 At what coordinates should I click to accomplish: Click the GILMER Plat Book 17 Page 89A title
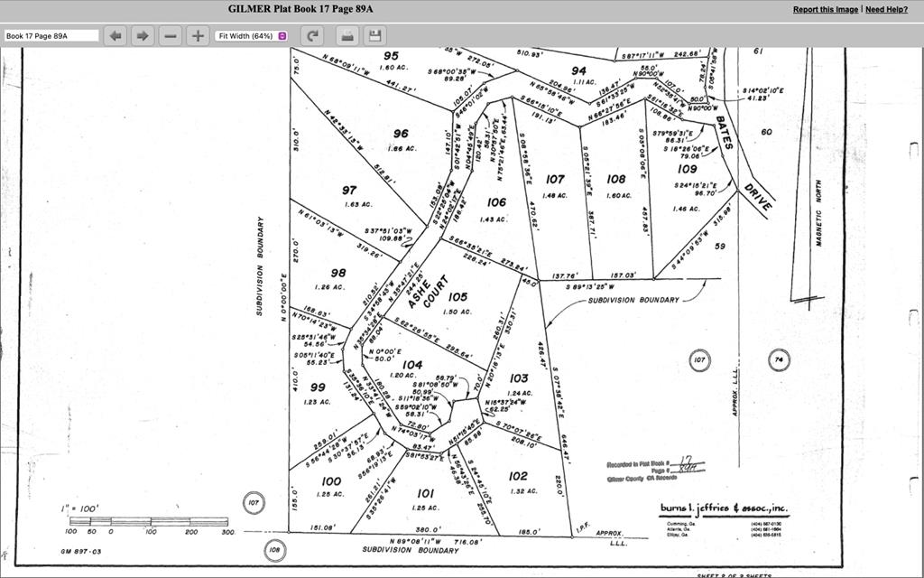(300, 9)
